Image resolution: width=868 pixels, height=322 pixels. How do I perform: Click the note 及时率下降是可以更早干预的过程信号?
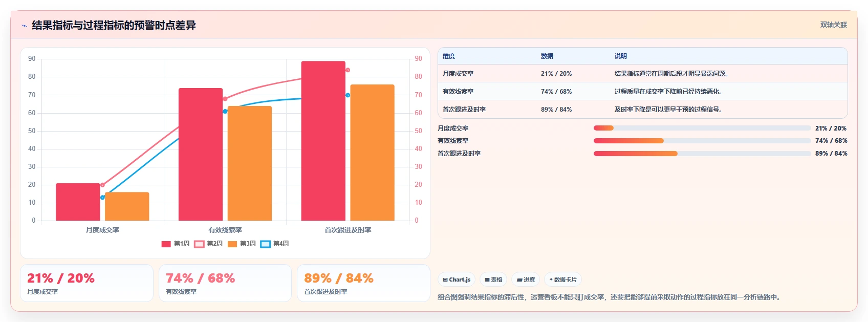[x=668, y=110]
